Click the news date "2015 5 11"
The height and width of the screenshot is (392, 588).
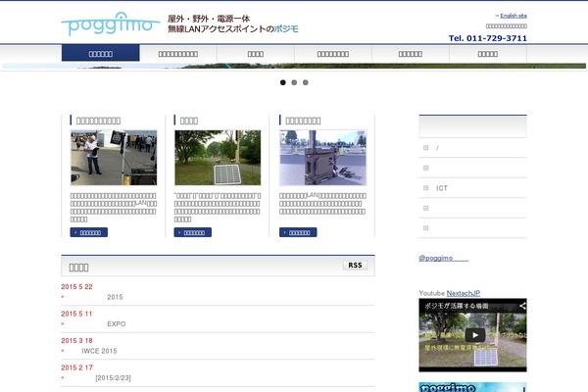pos(76,314)
